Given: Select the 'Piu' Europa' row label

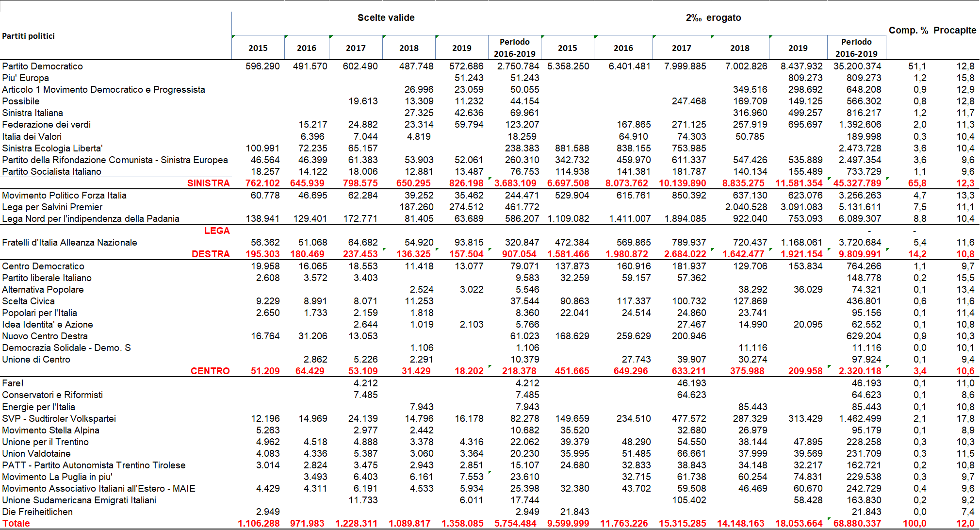Looking at the screenshot, I should pyautogui.click(x=25, y=78).
